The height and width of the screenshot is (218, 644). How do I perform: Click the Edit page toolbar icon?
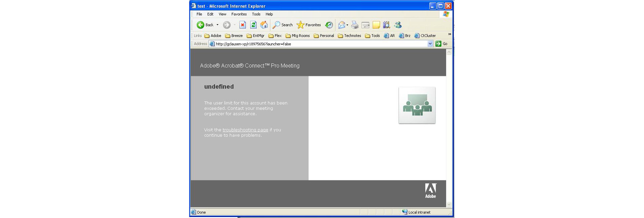[366, 25]
